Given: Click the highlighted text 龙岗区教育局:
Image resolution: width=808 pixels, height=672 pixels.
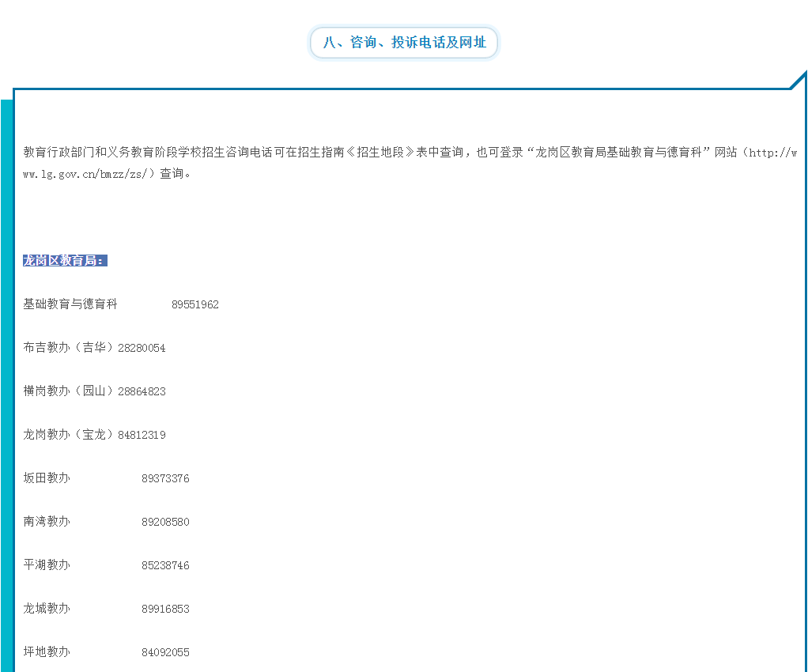Looking at the screenshot, I should [65, 260].
